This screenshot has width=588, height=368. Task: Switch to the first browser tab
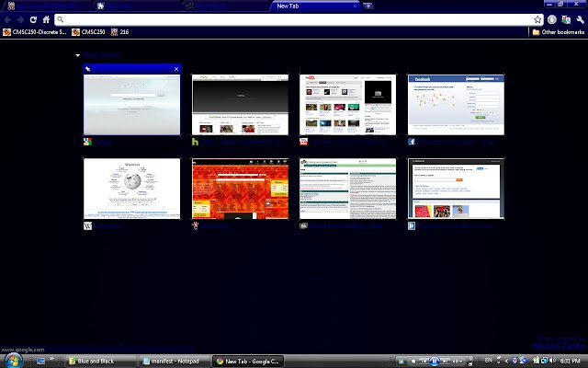47,6
